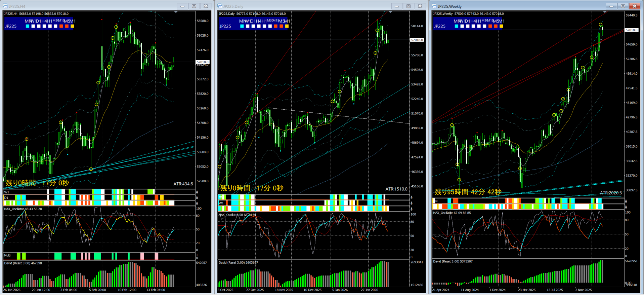The width and height of the screenshot is (644, 295).
Task: Click 59440.5 on Weekly price axis
Action: (x=632, y=15)
